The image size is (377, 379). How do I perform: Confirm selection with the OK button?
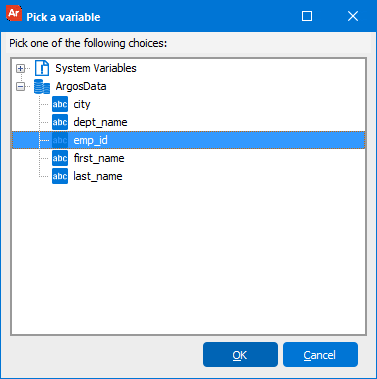[x=240, y=355]
